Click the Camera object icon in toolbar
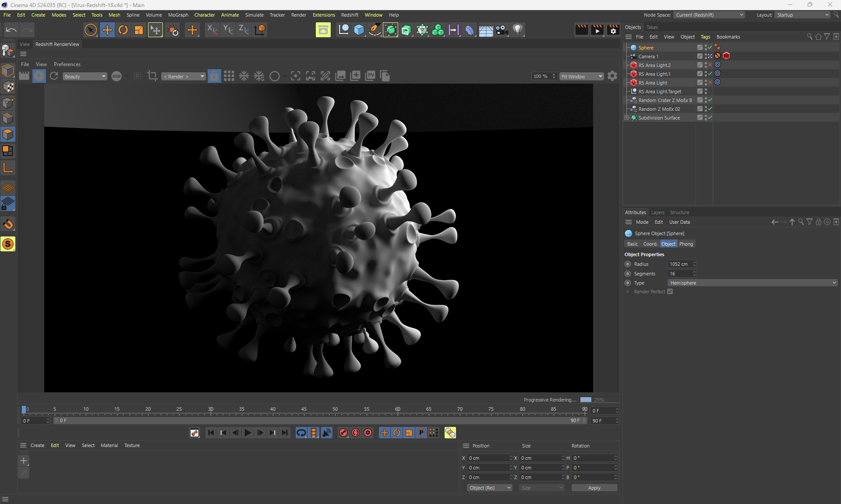Screen dimensions: 841x504 [502, 30]
